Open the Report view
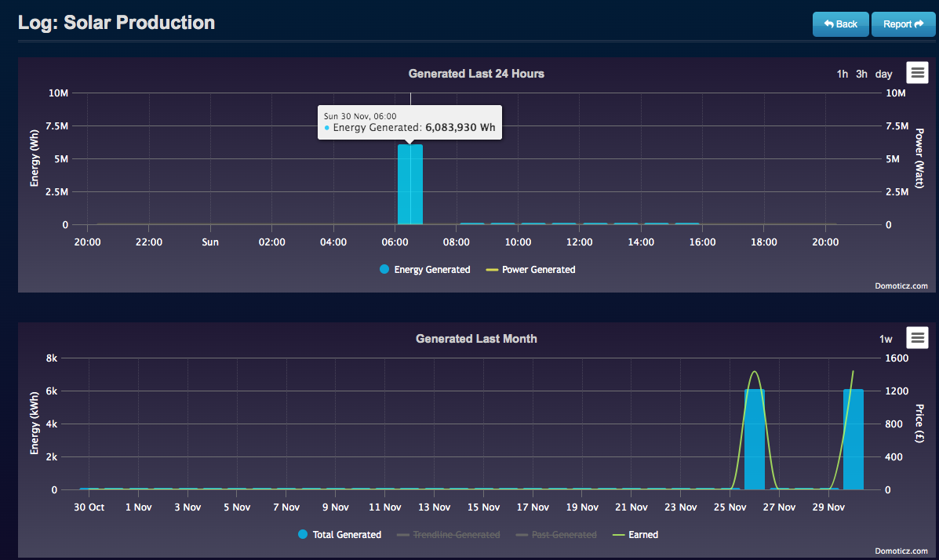This screenshot has height=560, width=939. point(903,24)
